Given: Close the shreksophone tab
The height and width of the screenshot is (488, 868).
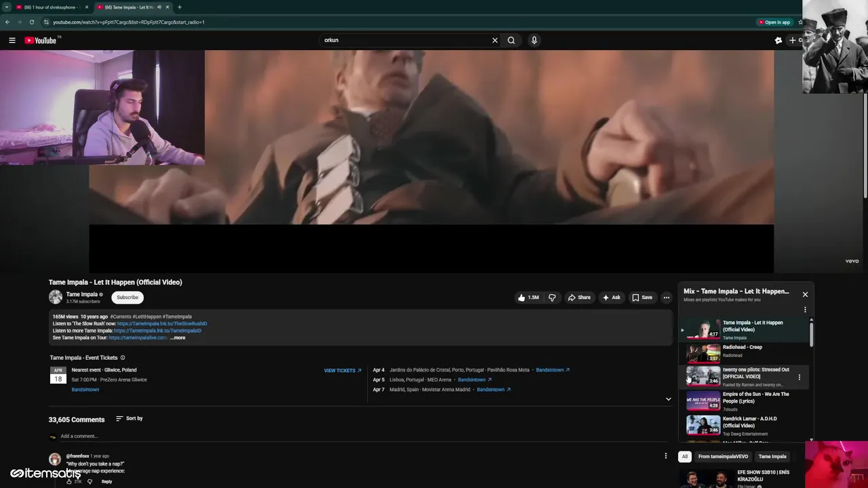Looking at the screenshot, I should [87, 7].
